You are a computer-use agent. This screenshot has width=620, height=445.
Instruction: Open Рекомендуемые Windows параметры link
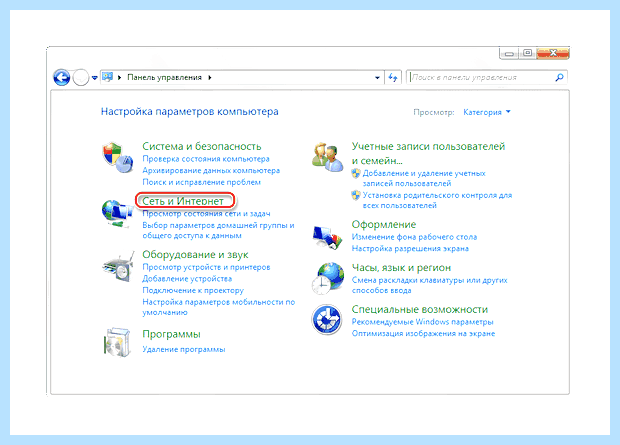tap(423, 322)
